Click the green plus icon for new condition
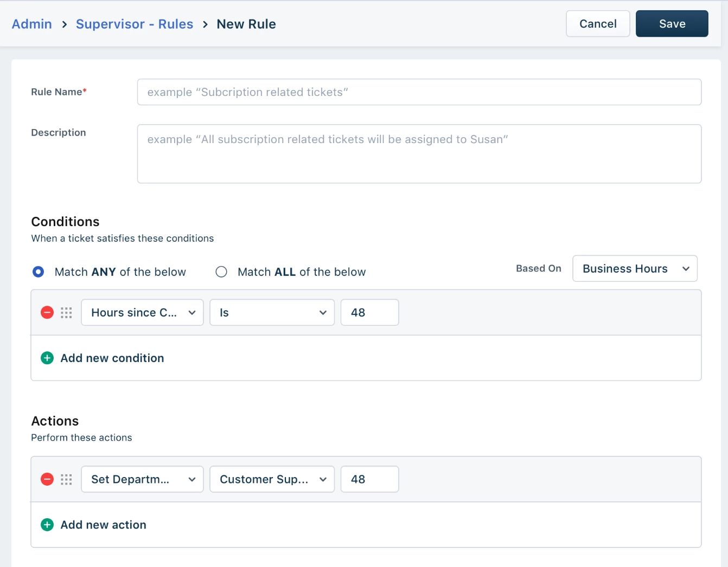Screen dimensions: 728x567 coord(47,358)
